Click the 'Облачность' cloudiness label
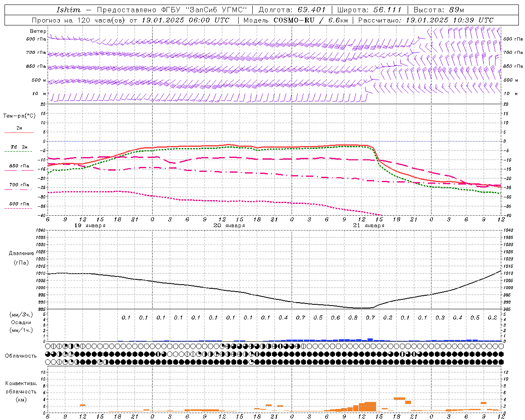Image resolution: width=525 pixels, height=420 pixels. pyautogui.click(x=21, y=356)
